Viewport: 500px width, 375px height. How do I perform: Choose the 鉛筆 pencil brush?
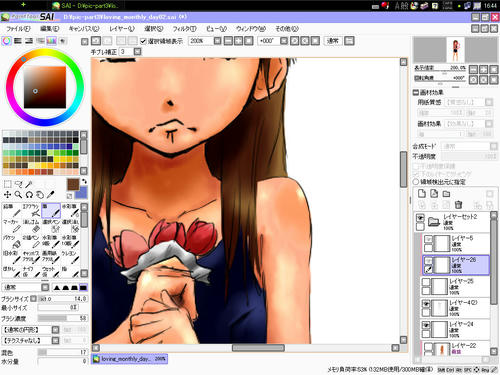(x=11, y=210)
